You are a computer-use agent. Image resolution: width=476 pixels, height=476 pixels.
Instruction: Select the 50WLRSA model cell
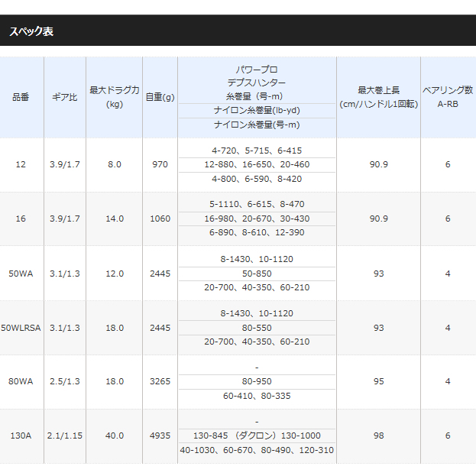point(21,328)
